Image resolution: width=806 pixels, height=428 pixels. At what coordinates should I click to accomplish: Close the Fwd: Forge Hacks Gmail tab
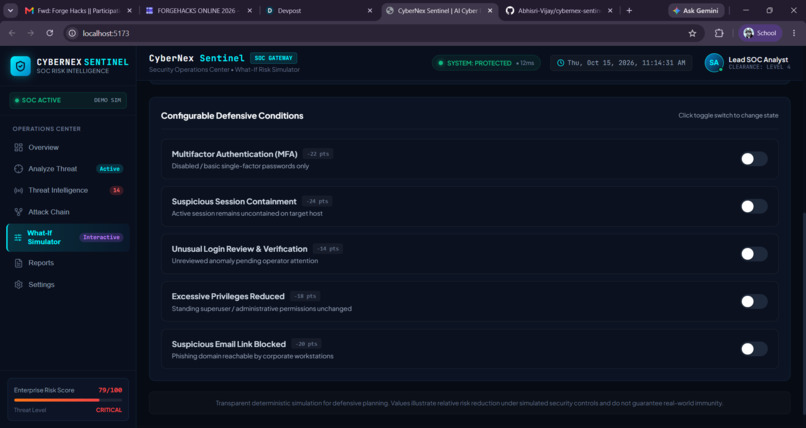point(129,10)
